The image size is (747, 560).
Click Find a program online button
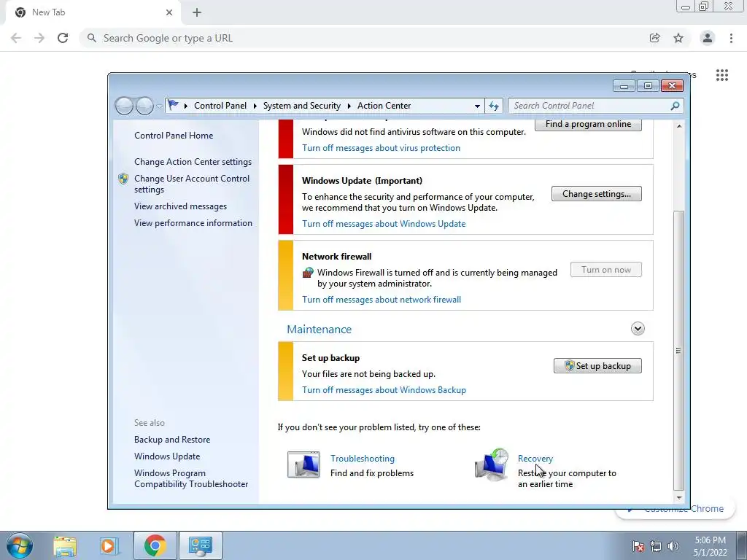point(588,124)
